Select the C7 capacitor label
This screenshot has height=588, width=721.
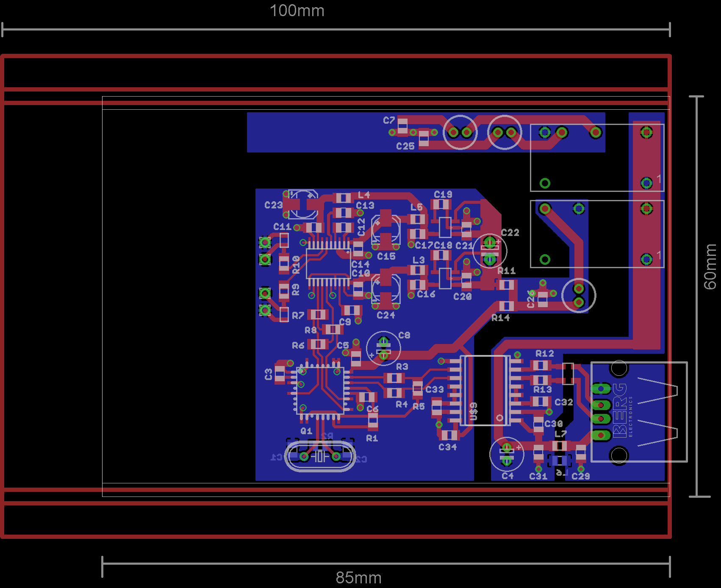[389, 120]
